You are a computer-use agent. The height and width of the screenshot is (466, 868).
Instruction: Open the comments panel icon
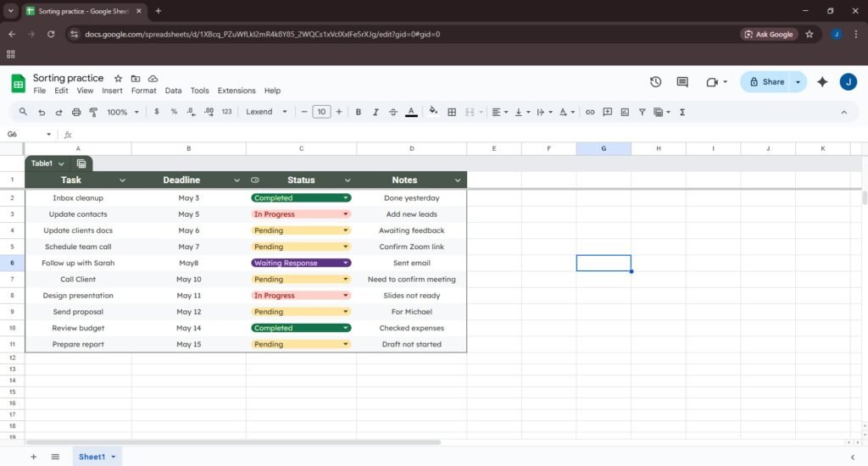(x=682, y=82)
